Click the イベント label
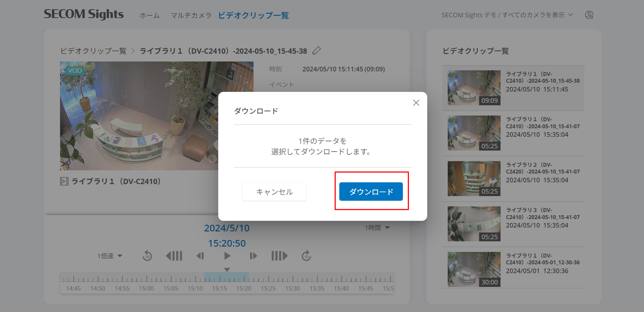The image size is (644, 312). (x=281, y=84)
